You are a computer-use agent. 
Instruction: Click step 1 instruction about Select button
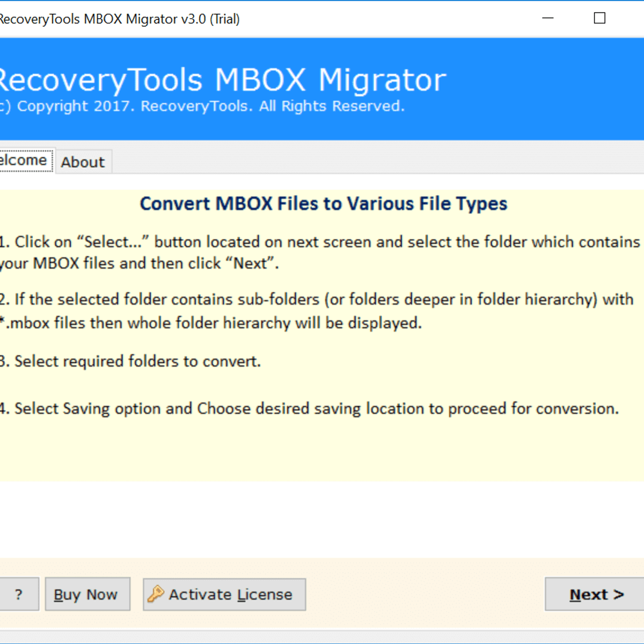pyautogui.click(x=320, y=252)
